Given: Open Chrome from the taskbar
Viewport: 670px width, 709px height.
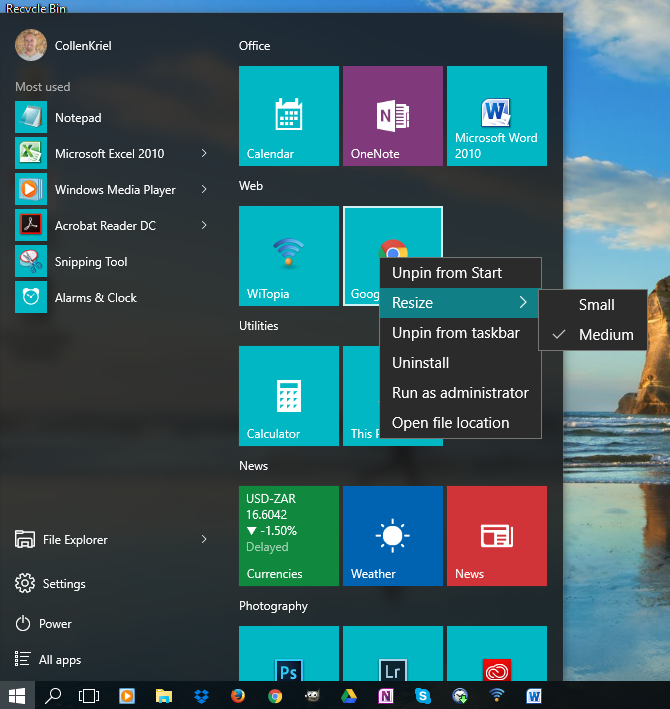Looking at the screenshot, I should point(275,696).
